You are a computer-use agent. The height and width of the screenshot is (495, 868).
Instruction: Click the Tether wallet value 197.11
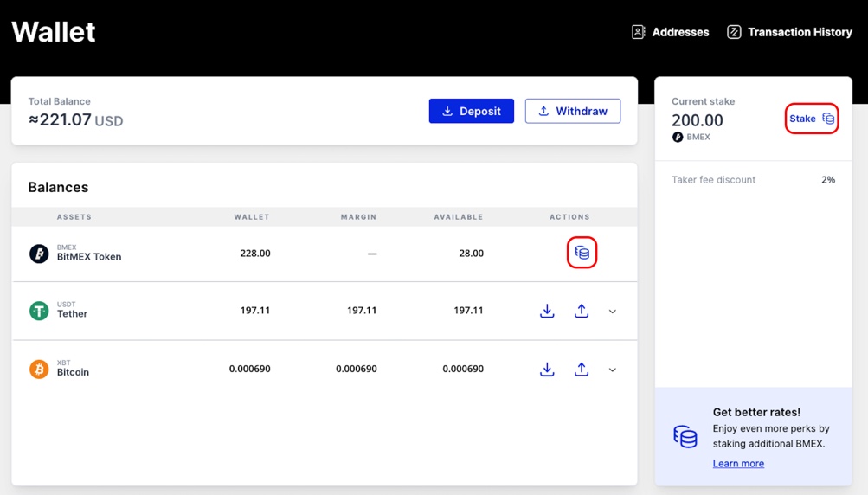pos(255,310)
